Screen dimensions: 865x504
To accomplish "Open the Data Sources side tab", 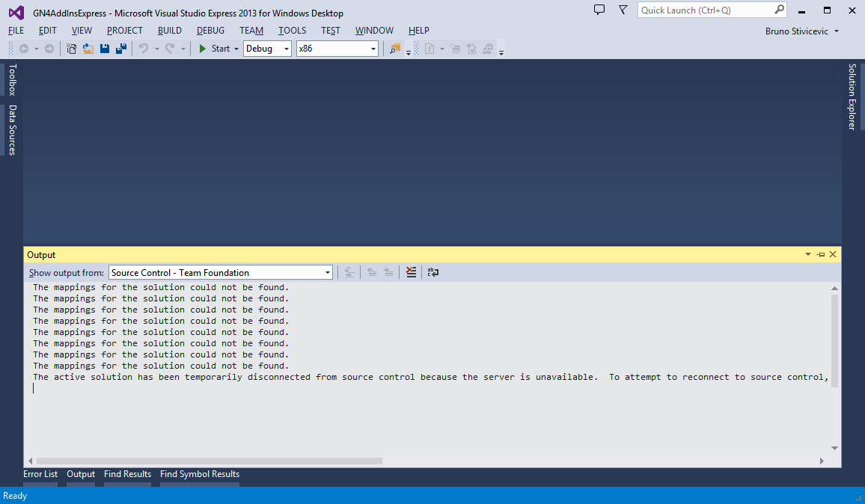I will coord(12,130).
